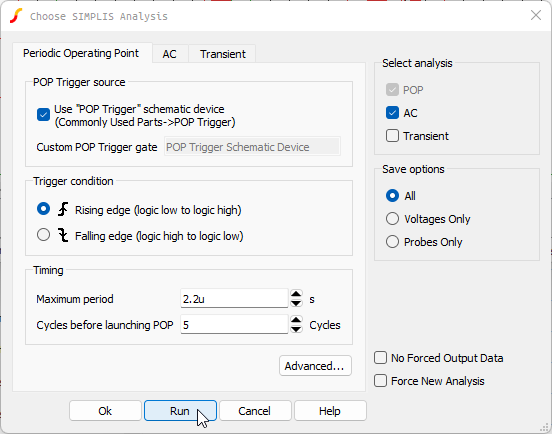This screenshot has height=434, width=552.
Task: Click the SIMPLIS logo icon in title bar
Action: click(x=16, y=16)
